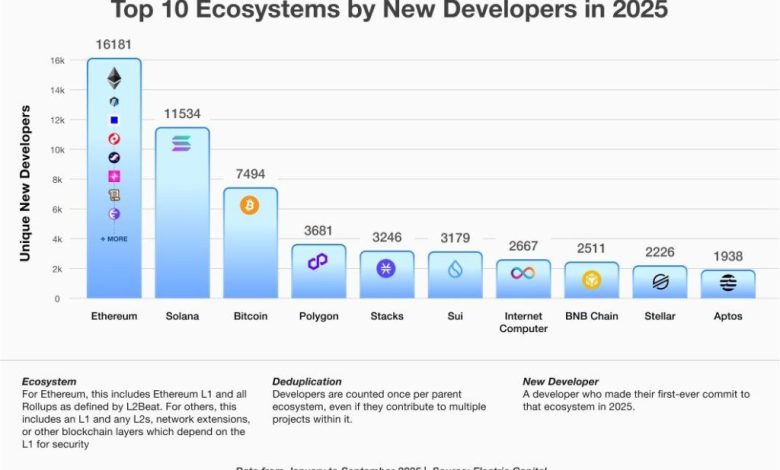
Task: Click the Solana logo in its bar
Action: pyautogui.click(x=181, y=144)
